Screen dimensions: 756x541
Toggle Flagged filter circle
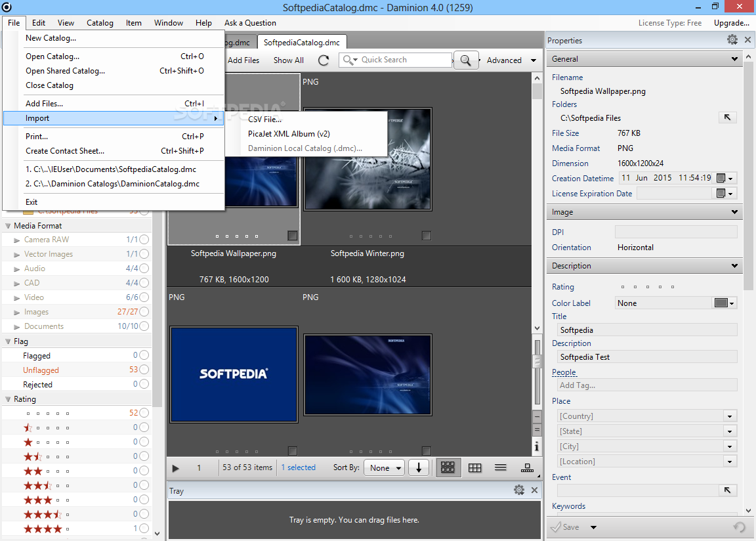tap(144, 355)
